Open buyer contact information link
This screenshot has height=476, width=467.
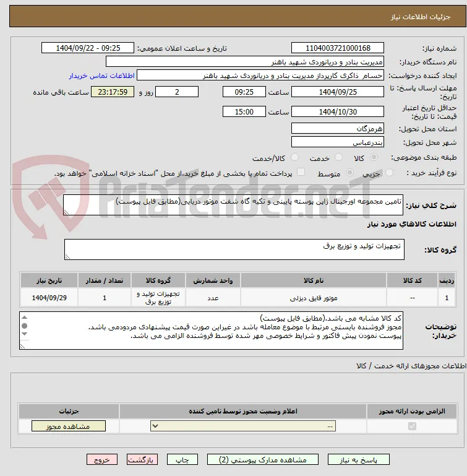[101, 76]
